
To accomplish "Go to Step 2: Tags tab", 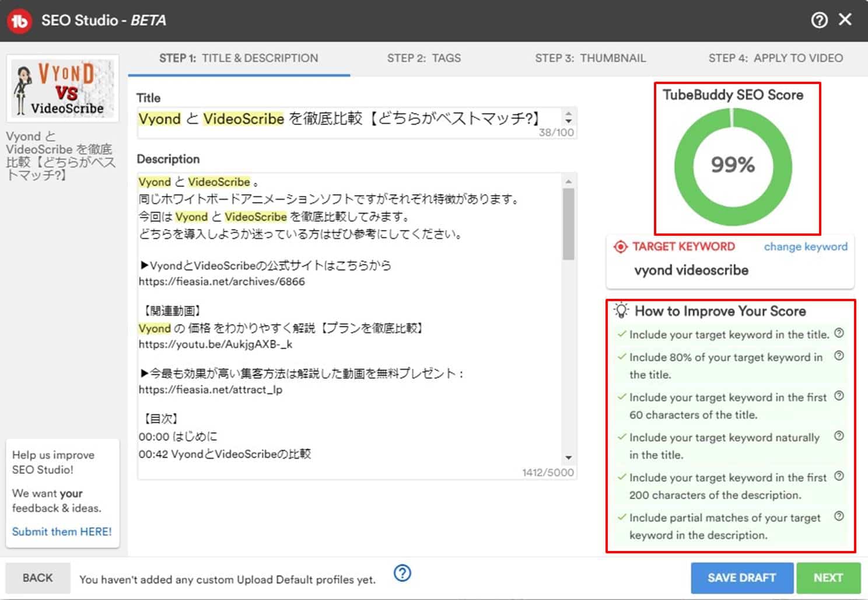I will (424, 58).
